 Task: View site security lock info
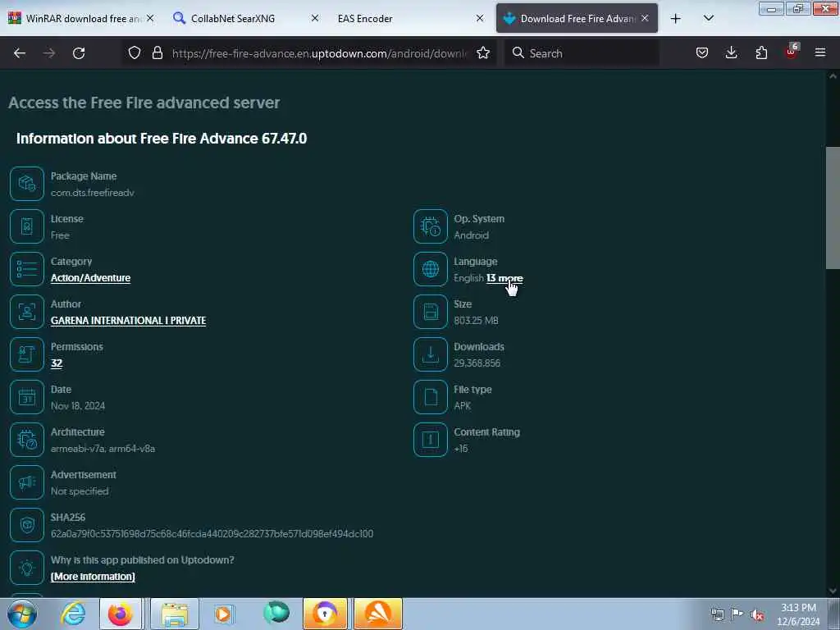pos(157,52)
